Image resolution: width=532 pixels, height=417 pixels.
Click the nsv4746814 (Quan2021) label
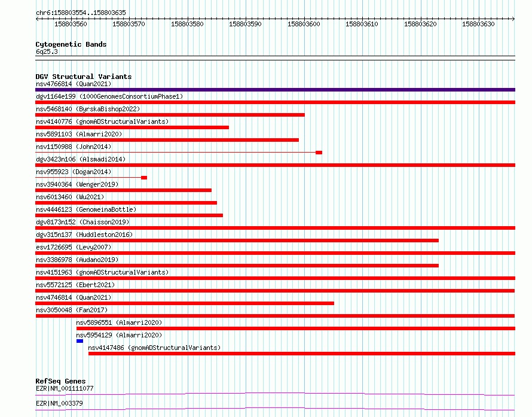point(74,297)
